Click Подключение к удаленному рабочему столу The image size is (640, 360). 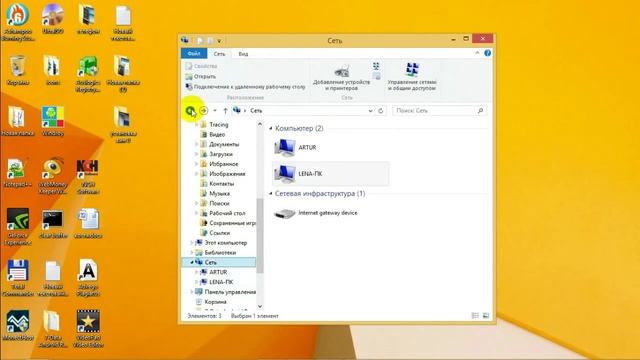click(245, 87)
